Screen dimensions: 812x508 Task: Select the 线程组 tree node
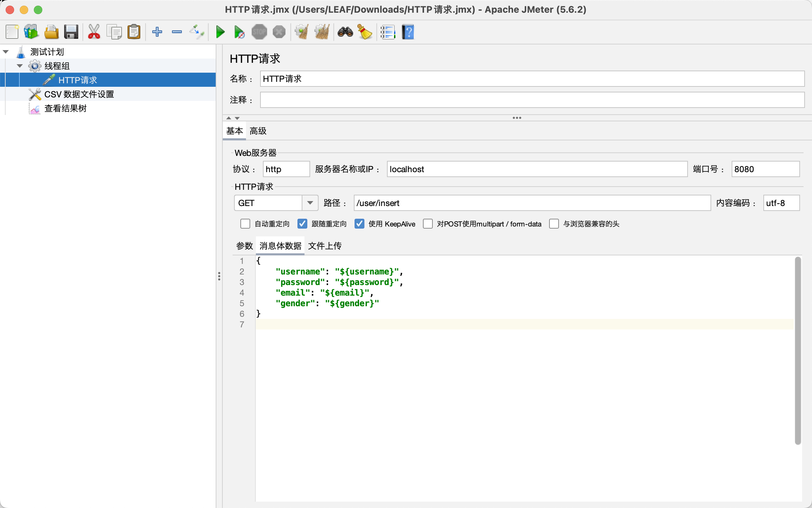[x=57, y=66]
